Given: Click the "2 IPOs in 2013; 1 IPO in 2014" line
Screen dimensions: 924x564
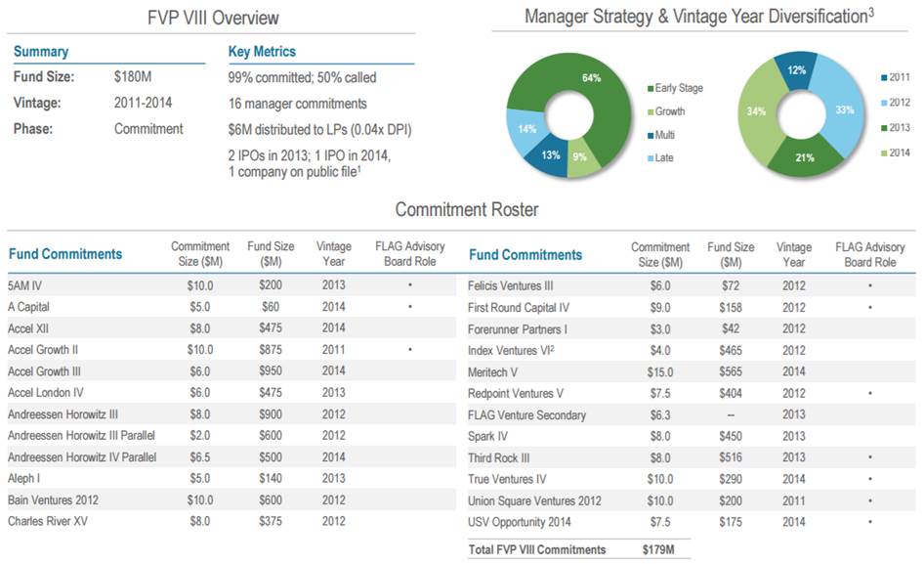Looking at the screenshot, I should point(309,155).
